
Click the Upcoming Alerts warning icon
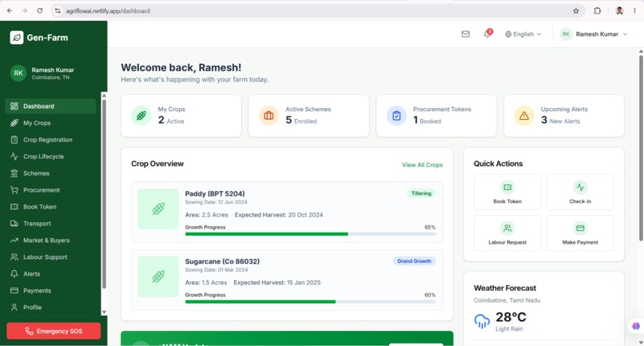(524, 116)
